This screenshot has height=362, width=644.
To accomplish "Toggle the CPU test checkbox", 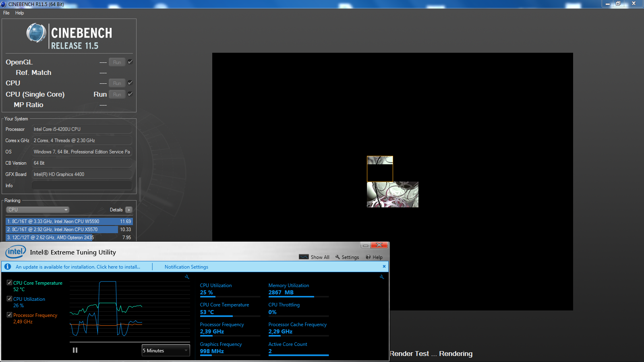I will [130, 83].
